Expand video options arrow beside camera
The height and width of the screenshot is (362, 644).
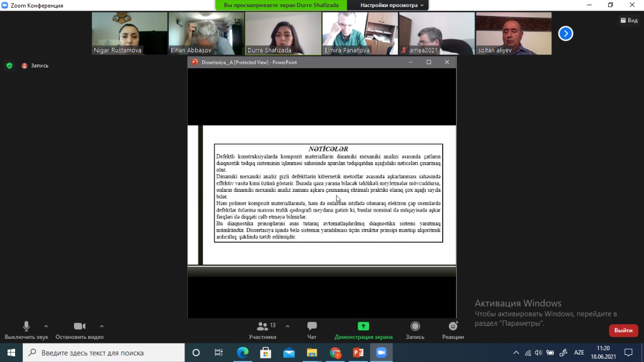(102, 326)
